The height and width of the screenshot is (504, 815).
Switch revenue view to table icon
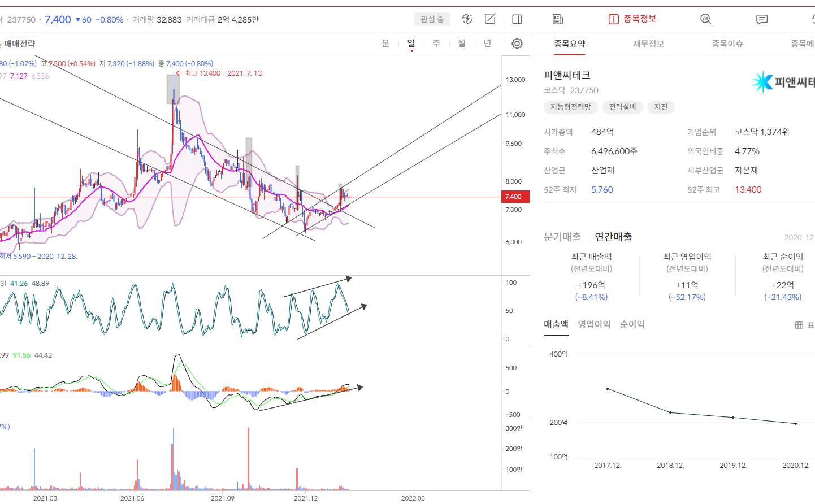[799, 325]
